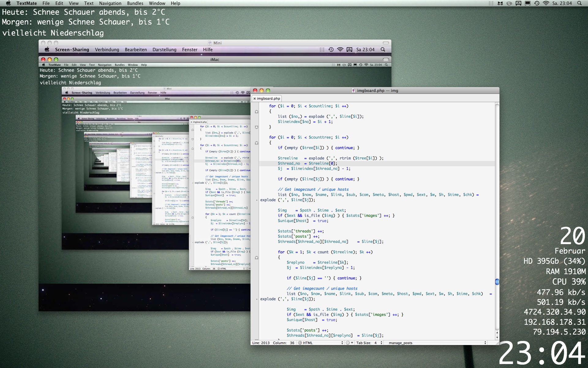Toggle fold marker at countree loop brace
588x368 pixels.
tap(257, 143)
